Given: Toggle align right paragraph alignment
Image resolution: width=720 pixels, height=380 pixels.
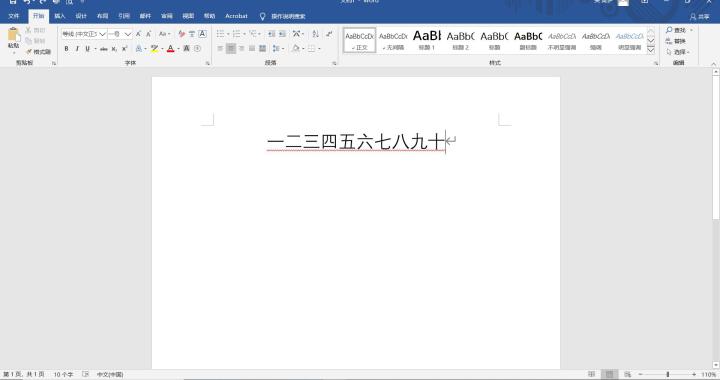Looking at the screenshot, I should point(241,48).
